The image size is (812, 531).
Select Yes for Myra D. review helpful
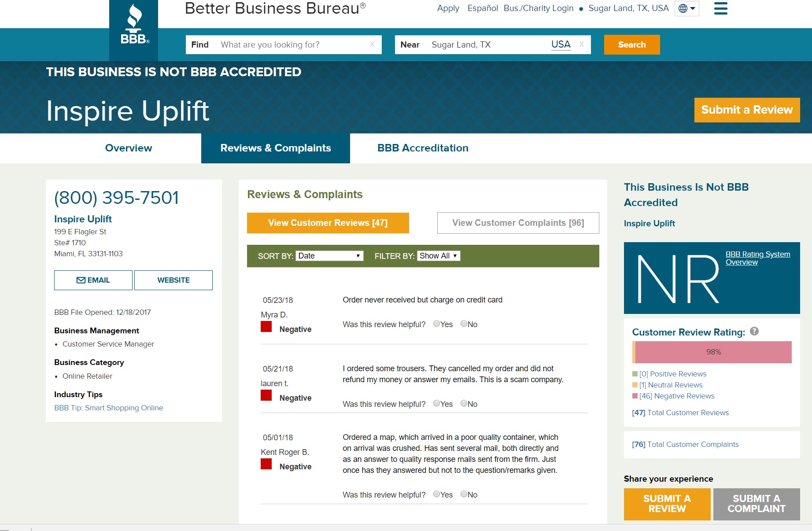(x=436, y=324)
